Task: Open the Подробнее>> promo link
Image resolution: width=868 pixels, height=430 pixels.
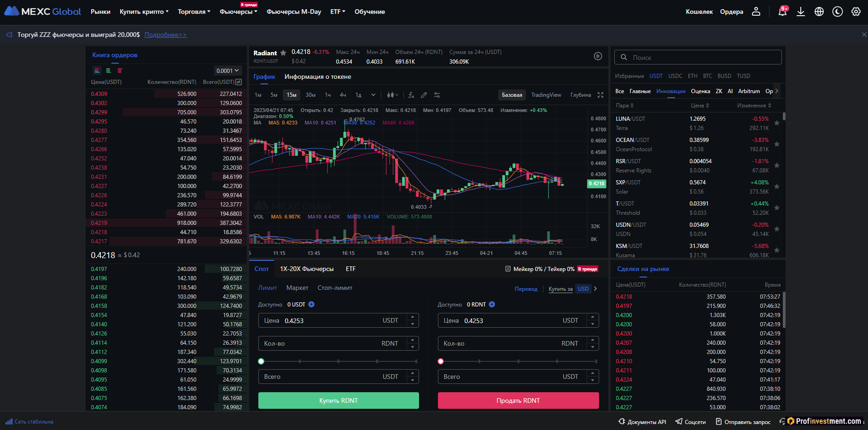Action: [166, 35]
